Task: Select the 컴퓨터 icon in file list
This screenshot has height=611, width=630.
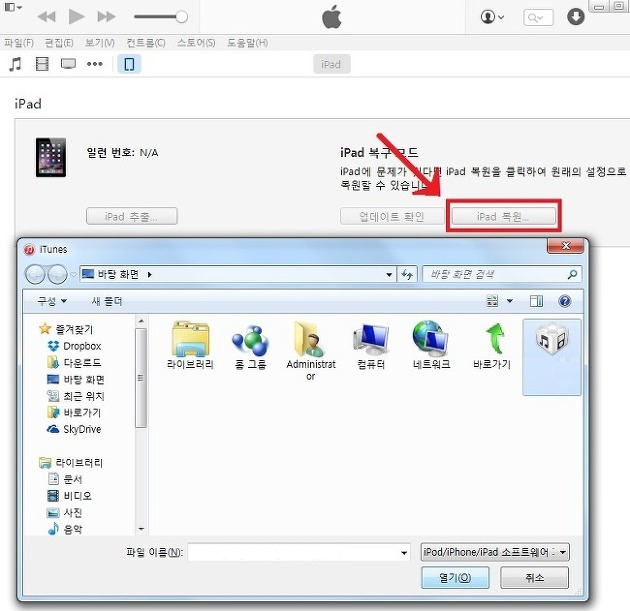Action: [371, 346]
